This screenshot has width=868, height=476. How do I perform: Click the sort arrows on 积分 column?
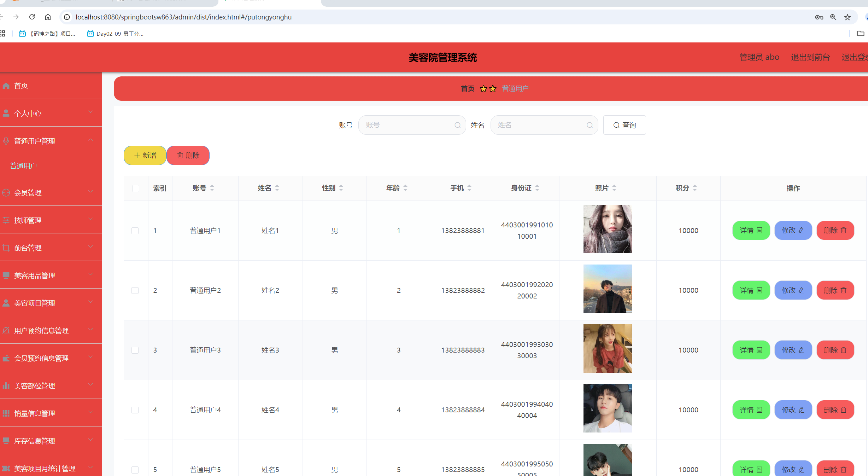695,188
